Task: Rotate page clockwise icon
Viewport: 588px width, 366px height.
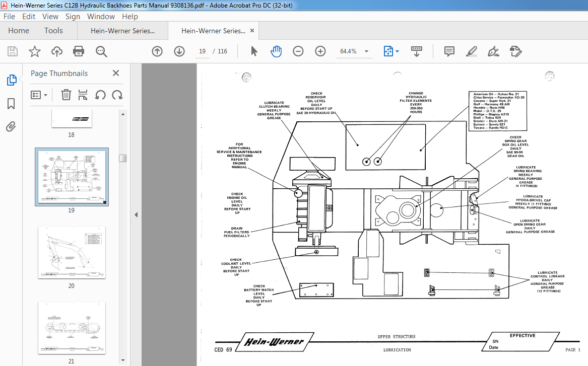Action: [x=117, y=95]
